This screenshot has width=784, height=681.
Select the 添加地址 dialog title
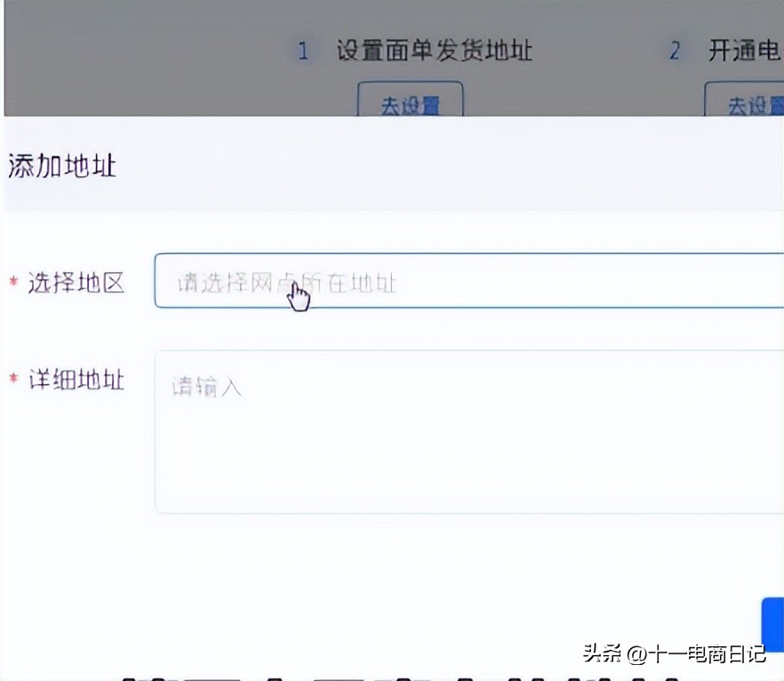coord(62,165)
